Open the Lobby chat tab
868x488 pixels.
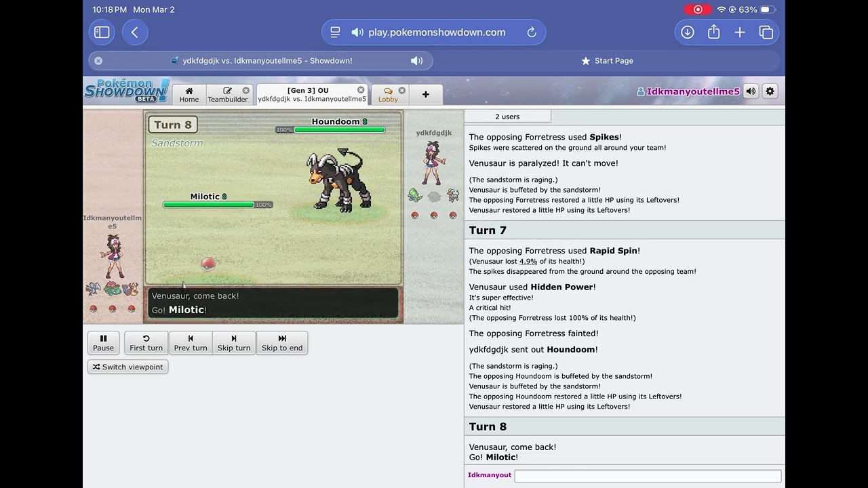[388, 94]
